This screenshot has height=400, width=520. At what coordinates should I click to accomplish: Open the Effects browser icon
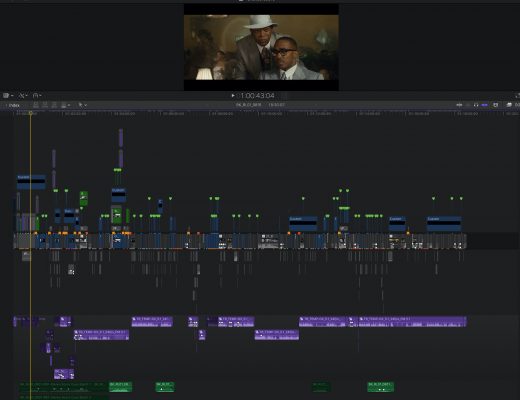point(509,105)
